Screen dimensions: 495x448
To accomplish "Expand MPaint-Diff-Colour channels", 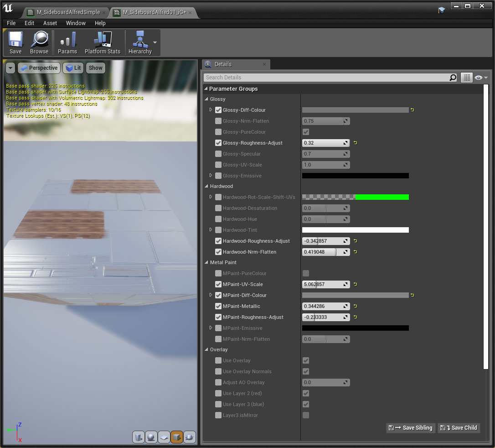I will (x=211, y=295).
